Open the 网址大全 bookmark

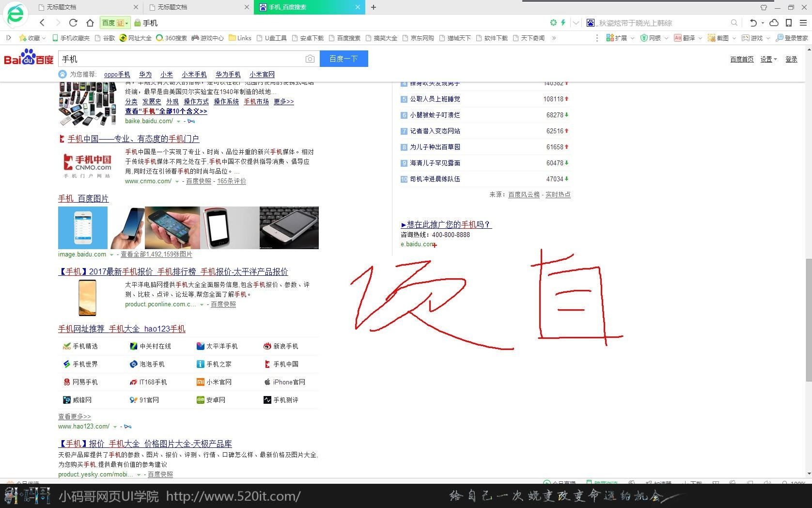(x=136, y=38)
